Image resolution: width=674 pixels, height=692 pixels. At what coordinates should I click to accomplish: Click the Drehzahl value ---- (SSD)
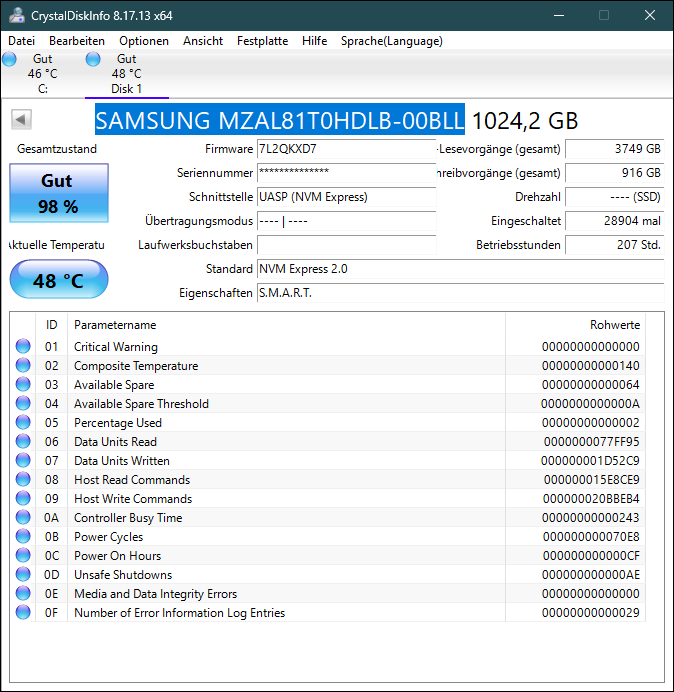pos(614,196)
